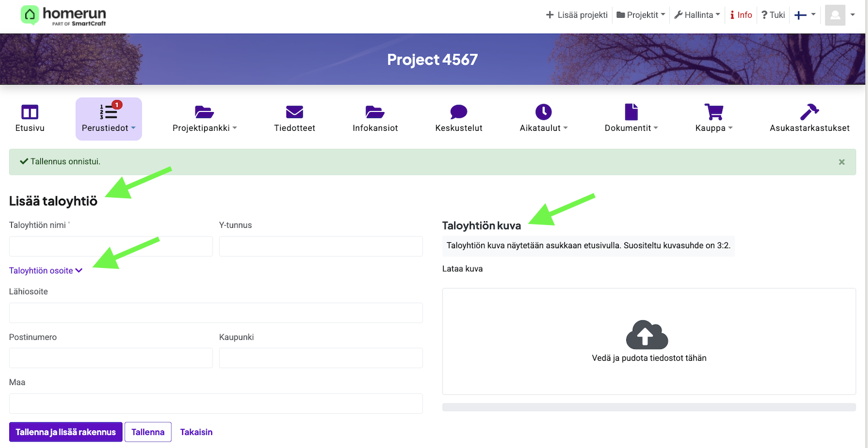Screen dimensions: 868x448
Task: Click the Homerun logo
Action: (63, 16)
